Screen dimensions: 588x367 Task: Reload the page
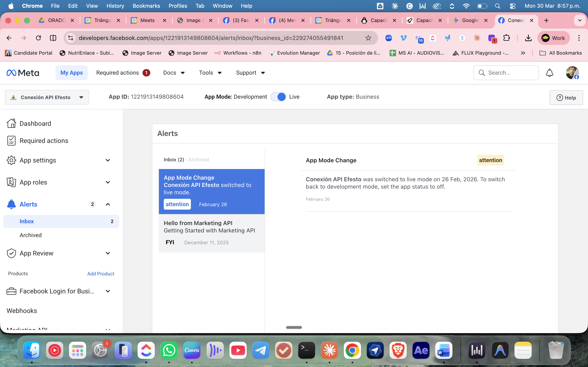[x=38, y=38]
